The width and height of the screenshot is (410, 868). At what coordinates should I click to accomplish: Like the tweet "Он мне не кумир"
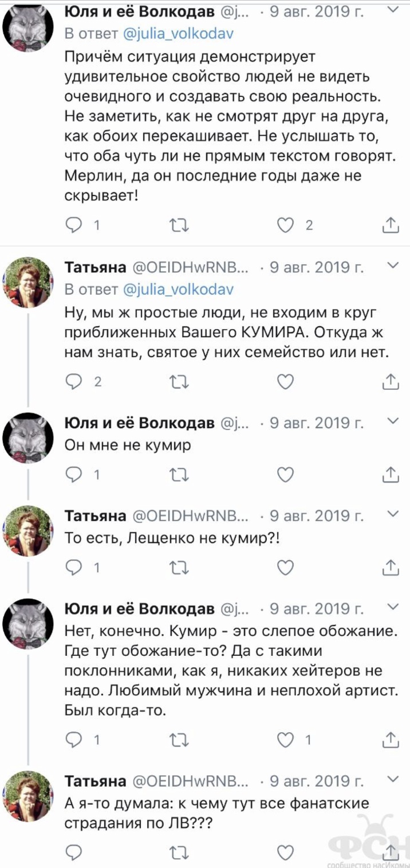[285, 474]
